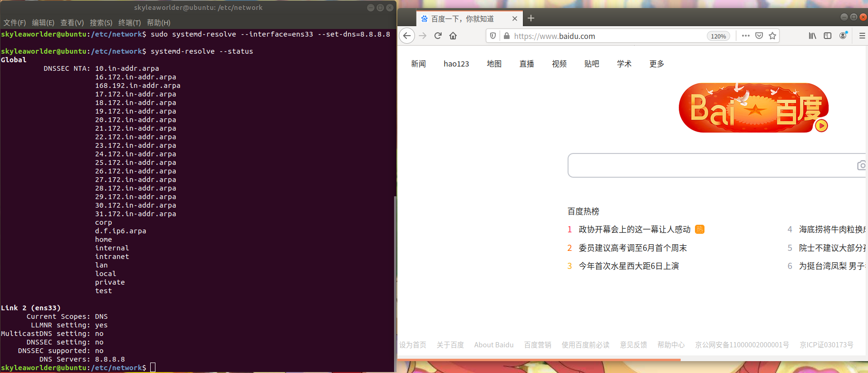Select the 百度一下 tab
This screenshot has height=373, width=868.
coord(468,19)
